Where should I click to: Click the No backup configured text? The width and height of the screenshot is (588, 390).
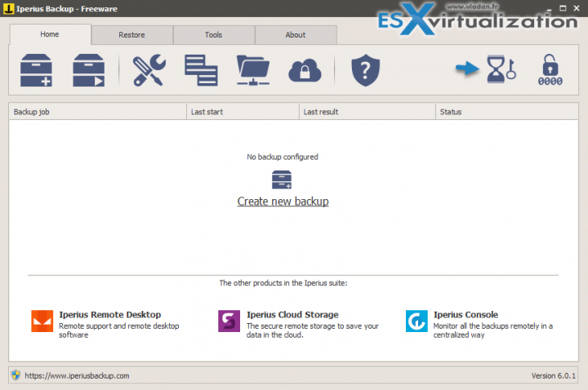[x=283, y=157]
